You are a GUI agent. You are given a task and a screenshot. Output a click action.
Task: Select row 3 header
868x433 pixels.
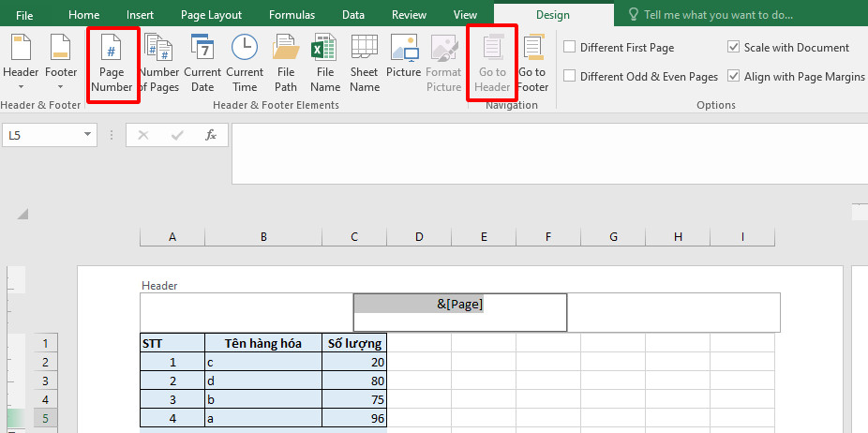45,381
